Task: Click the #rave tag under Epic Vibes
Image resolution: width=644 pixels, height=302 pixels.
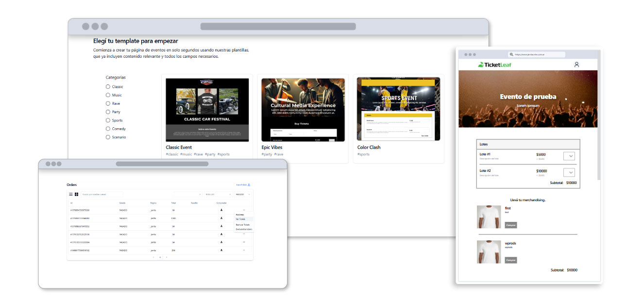Action: point(279,154)
